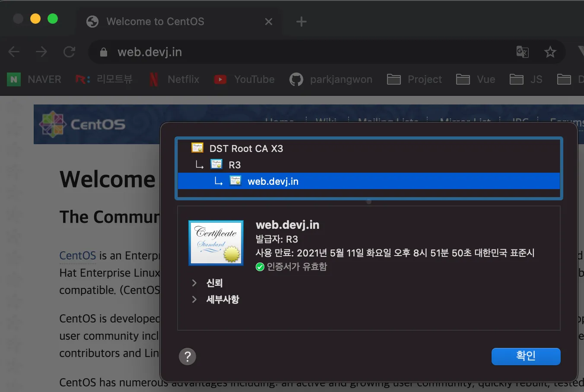Open the 리모트뷰 bookmark

pos(104,79)
